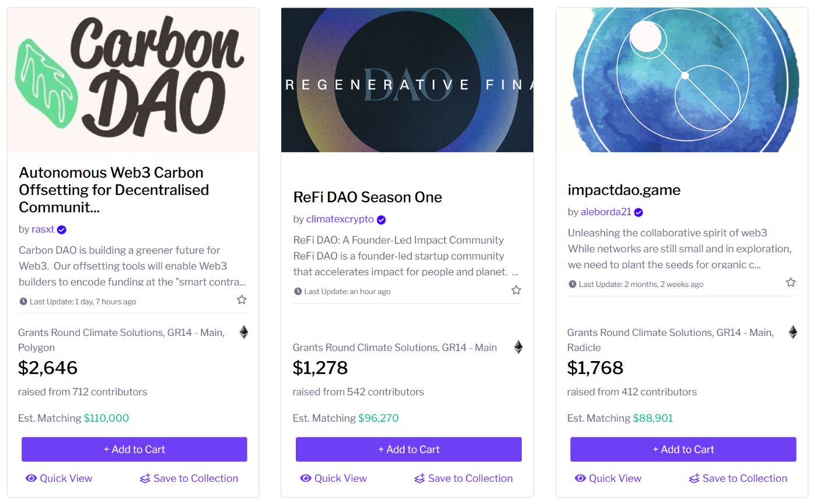Click Ethereum icon on Carbon DAO card
Viewport: 817px width, 504px height.
[244, 332]
